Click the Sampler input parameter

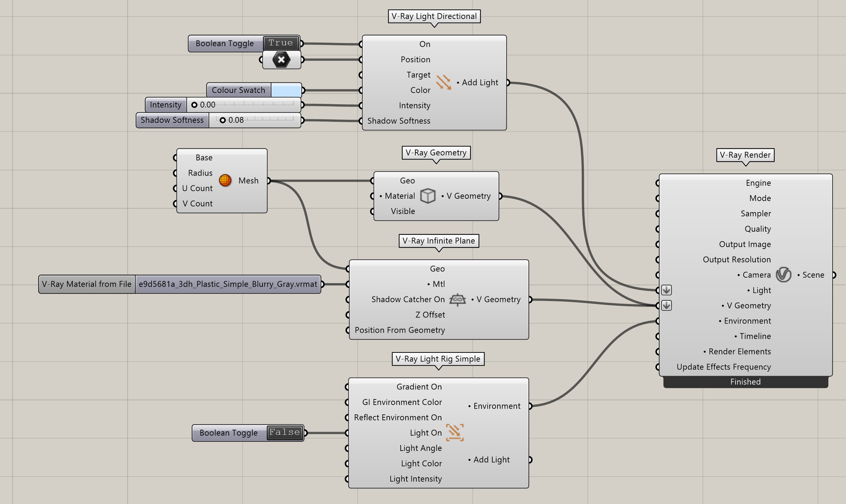pyautogui.click(x=756, y=213)
